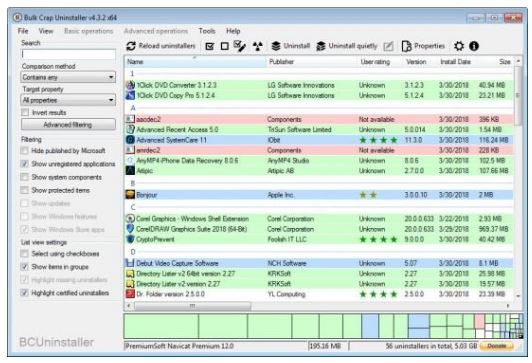Click the Artipic app icon
Screen dimensions: 532x363
coord(130,171)
